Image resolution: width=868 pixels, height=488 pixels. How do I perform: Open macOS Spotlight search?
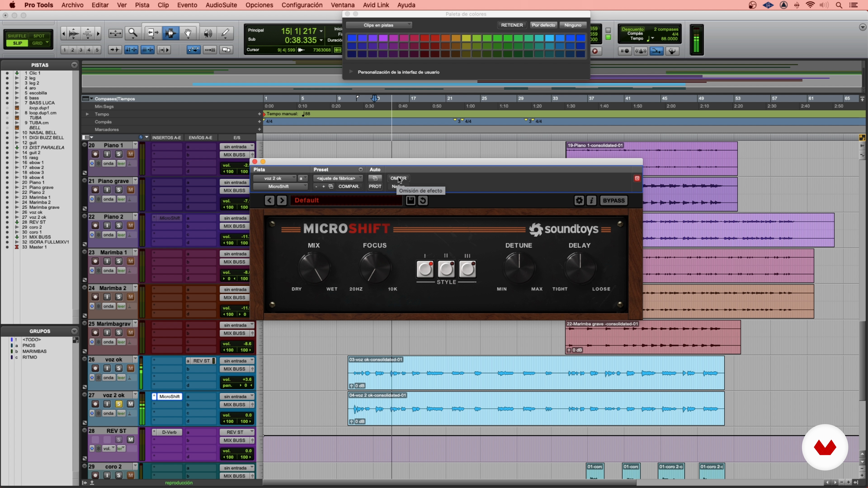pyautogui.click(x=839, y=5)
